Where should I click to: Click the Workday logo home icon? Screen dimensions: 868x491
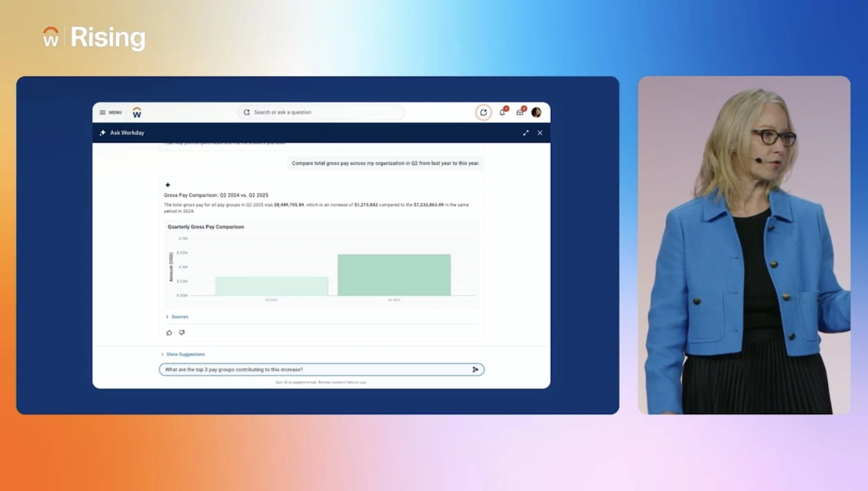pyautogui.click(x=137, y=113)
